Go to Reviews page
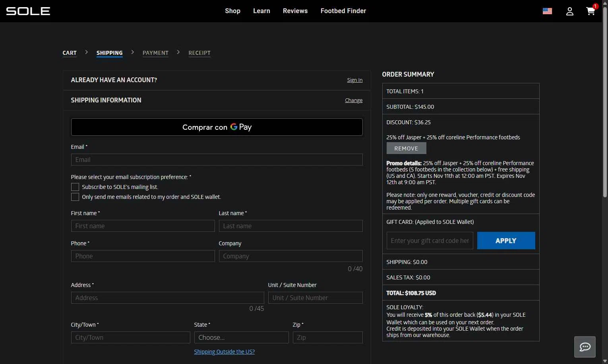Screen dimensions: 608x364 click(x=295, y=11)
